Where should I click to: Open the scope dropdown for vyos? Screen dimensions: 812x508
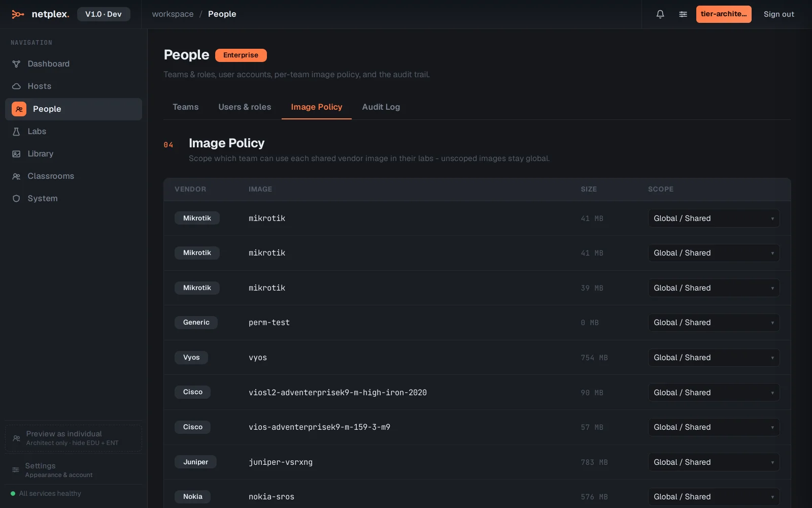[714, 358]
